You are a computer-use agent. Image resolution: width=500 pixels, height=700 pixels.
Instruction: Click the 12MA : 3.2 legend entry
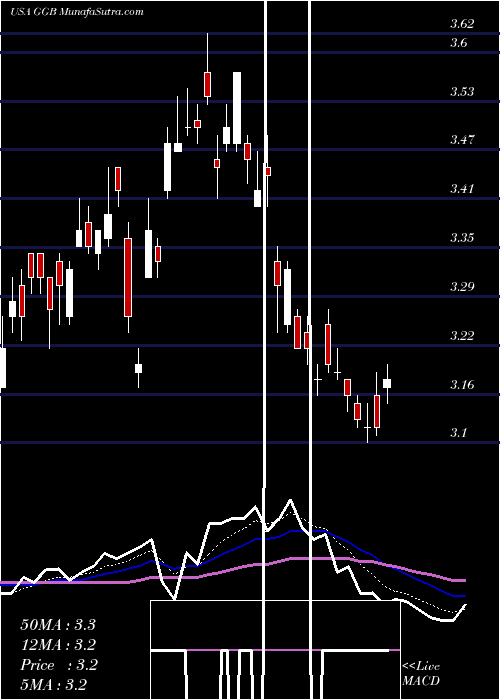point(58,645)
